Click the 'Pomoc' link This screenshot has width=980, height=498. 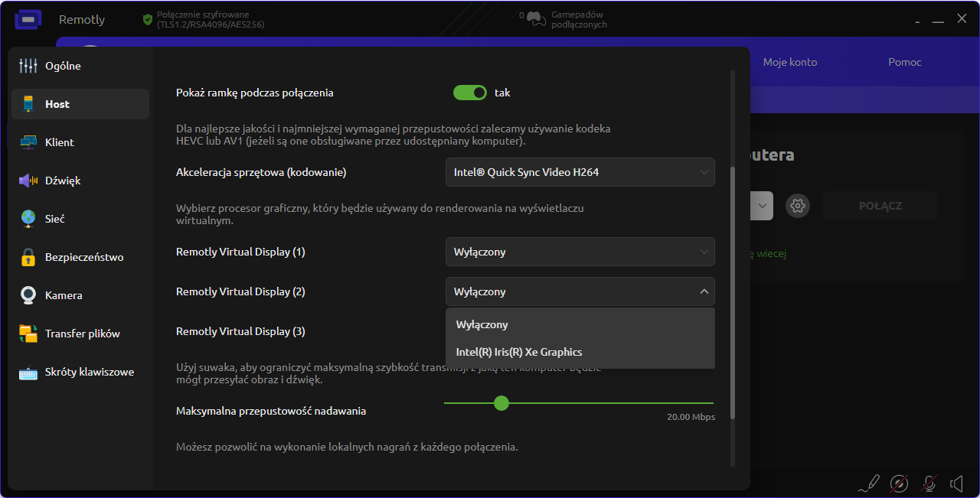pyautogui.click(x=904, y=62)
